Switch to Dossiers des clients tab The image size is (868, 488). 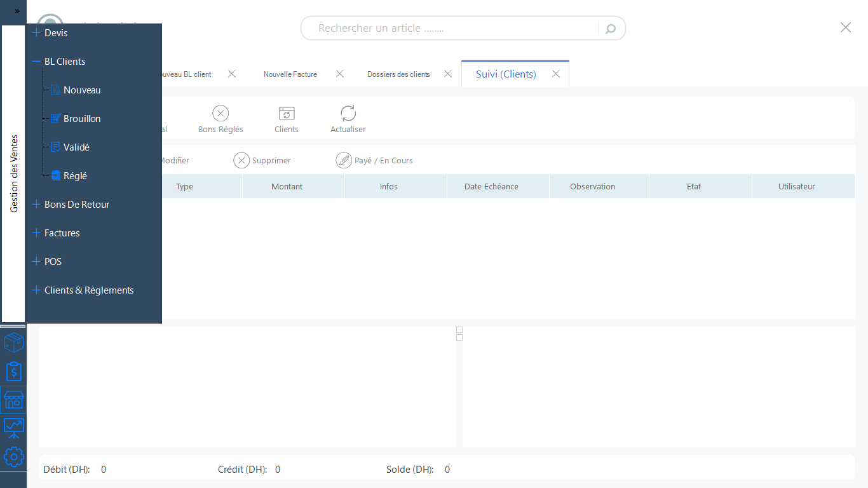pyautogui.click(x=398, y=74)
